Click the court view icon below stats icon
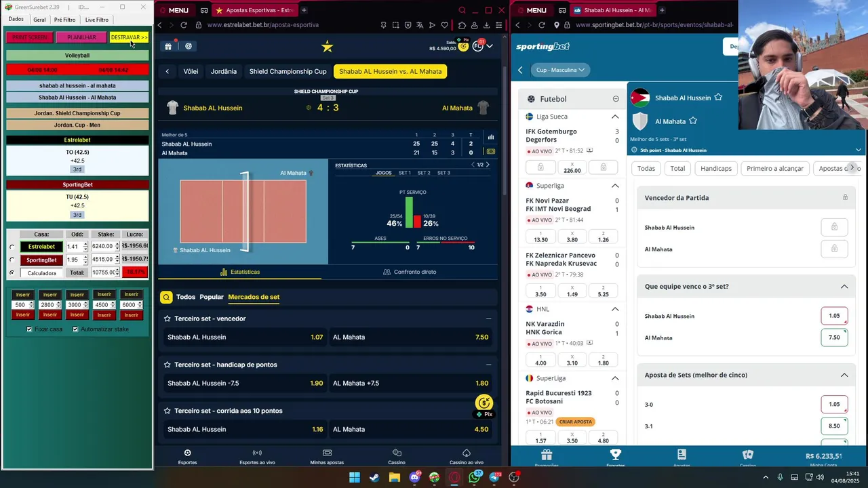Viewport: 868px width, 488px height. tap(491, 151)
